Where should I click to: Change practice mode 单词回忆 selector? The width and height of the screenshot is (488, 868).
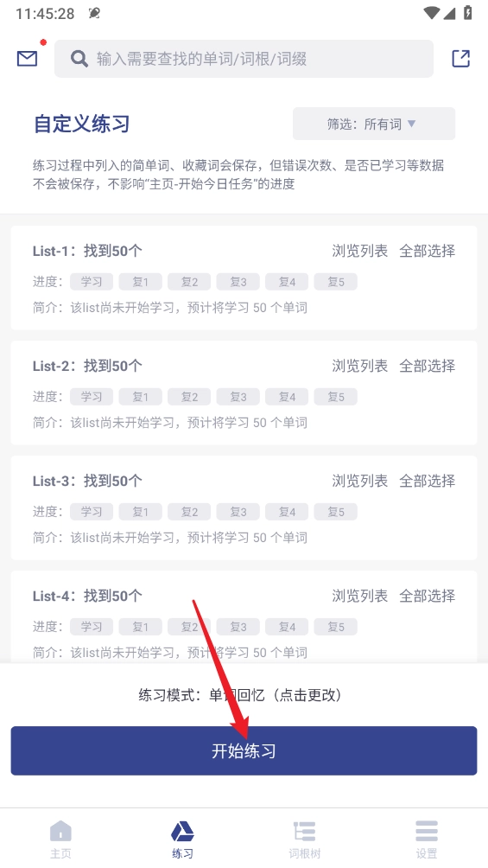tap(240, 695)
